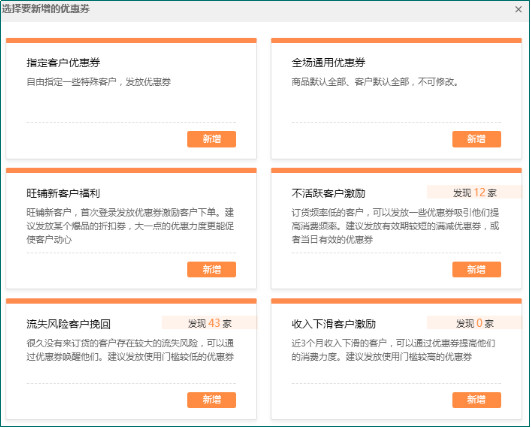This screenshot has height=428, width=531.
Task: Select the 旺铺新客户福利 heading
Action: 63,193
